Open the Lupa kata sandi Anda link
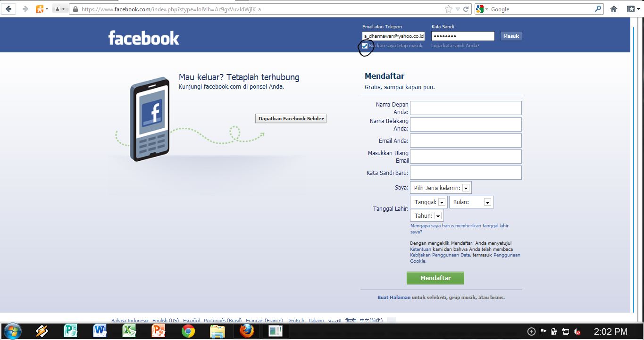Image resolution: width=644 pixels, height=340 pixels. click(455, 46)
